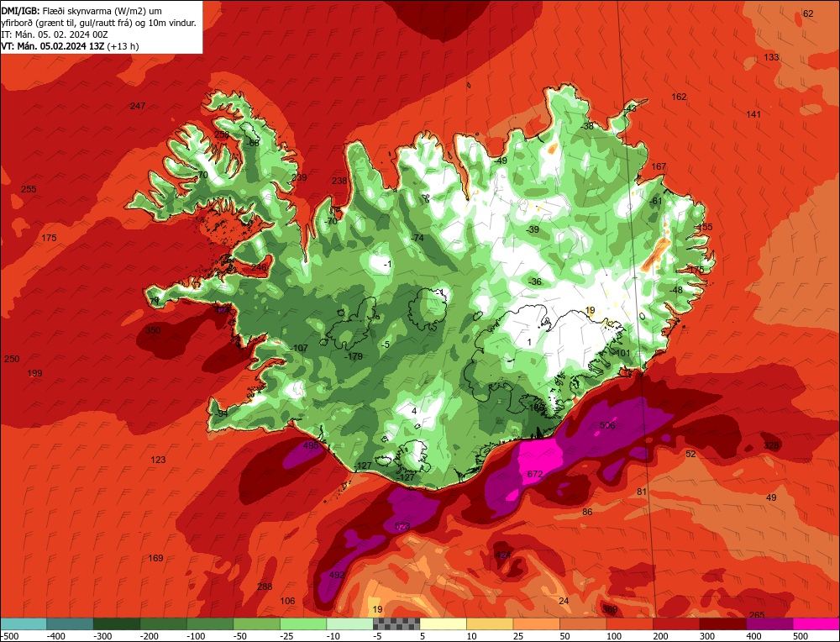Click the 239 value east of the Westfjords
This screenshot has height=642, width=840.
(x=299, y=177)
